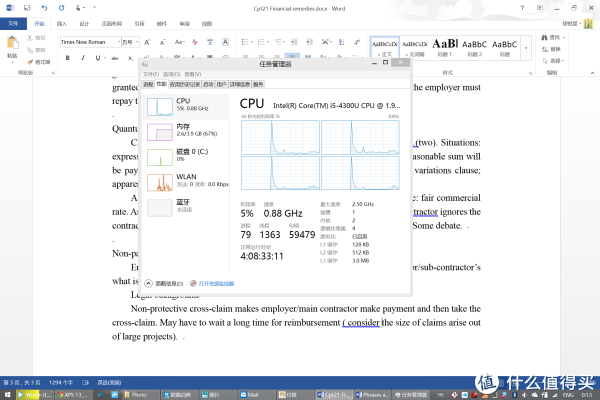Select the CPU entry in Task Manager sidebar
The image size is (600, 400).
186,106
